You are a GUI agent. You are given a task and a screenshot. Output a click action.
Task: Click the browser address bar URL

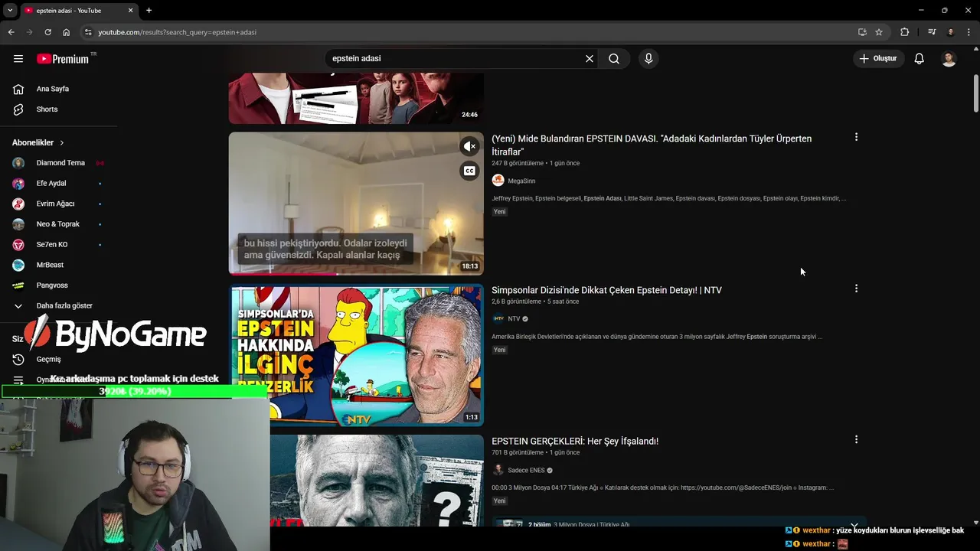point(177,32)
